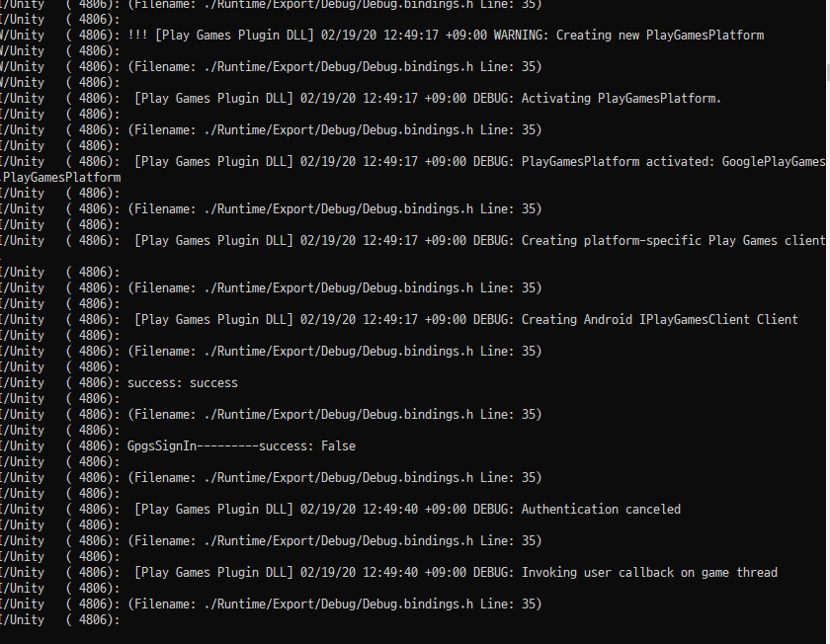Click the vertical scrollbar thumb at right edge
The image size is (830, 644).
(828, 71)
